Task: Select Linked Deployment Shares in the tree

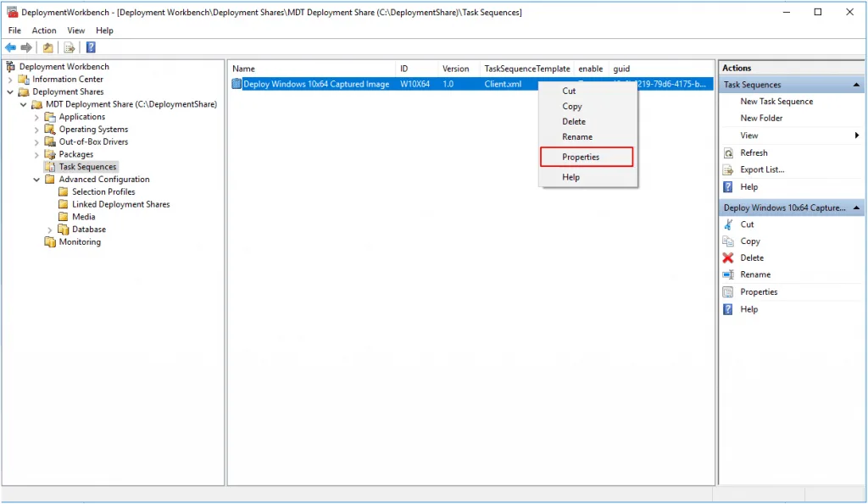Action: pos(120,204)
